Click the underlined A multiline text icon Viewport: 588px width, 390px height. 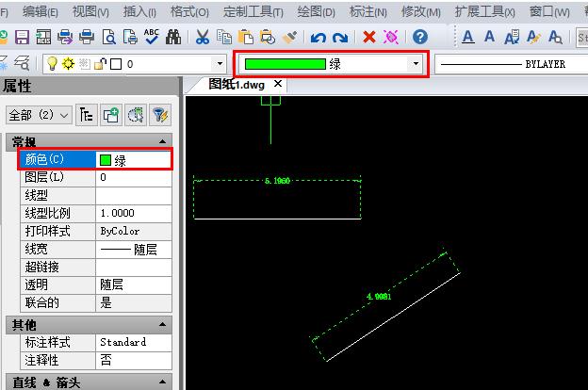point(468,37)
